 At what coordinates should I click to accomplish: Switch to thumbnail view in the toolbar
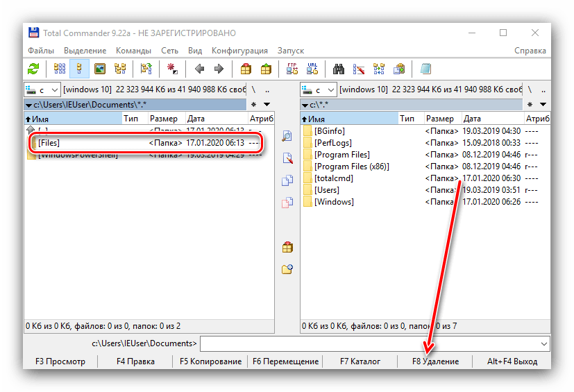(x=99, y=69)
